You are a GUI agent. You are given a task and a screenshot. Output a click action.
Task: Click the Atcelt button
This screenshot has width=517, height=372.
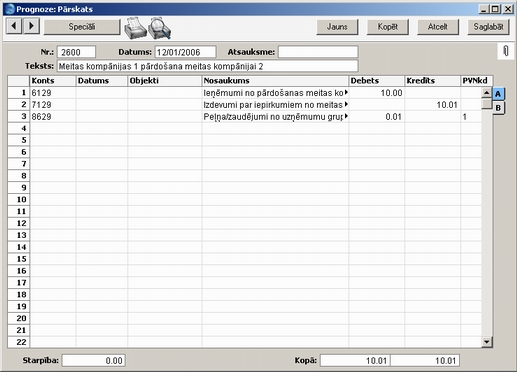438,27
